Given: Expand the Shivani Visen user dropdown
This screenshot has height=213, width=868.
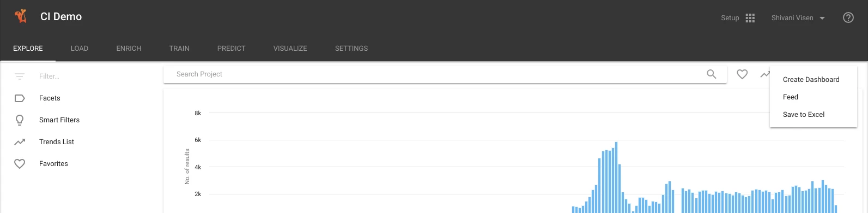Looking at the screenshot, I should 798,18.
